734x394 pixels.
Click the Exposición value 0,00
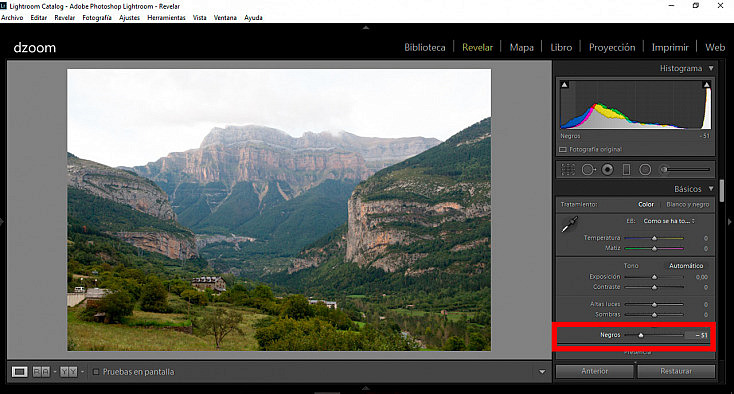click(701, 277)
